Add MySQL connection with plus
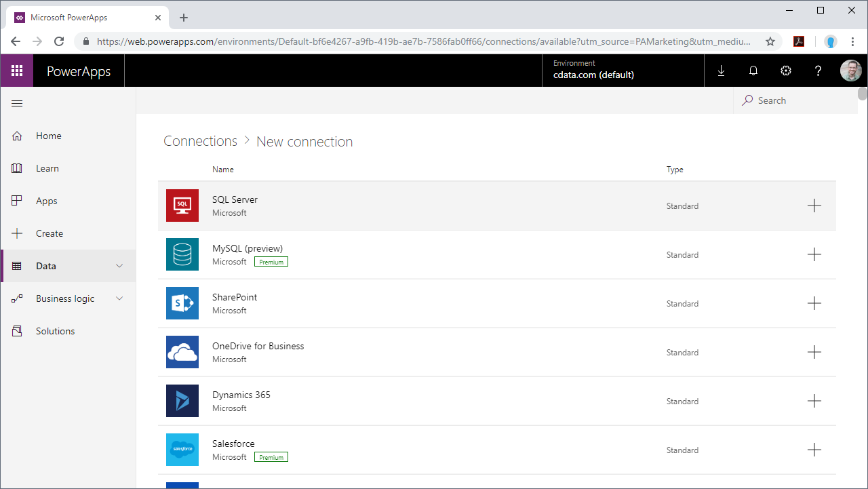Image resolution: width=868 pixels, height=489 pixels. [814, 254]
